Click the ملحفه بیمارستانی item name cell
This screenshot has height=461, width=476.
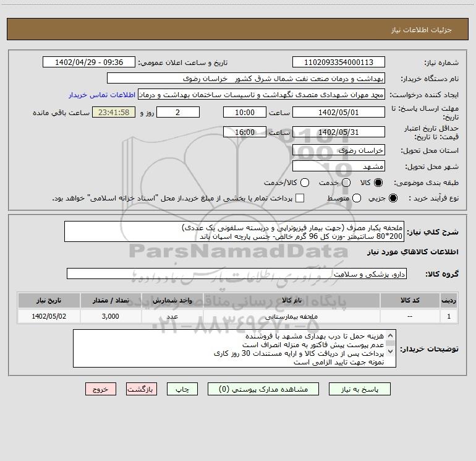pyautogui.click(x=291, y=316)
